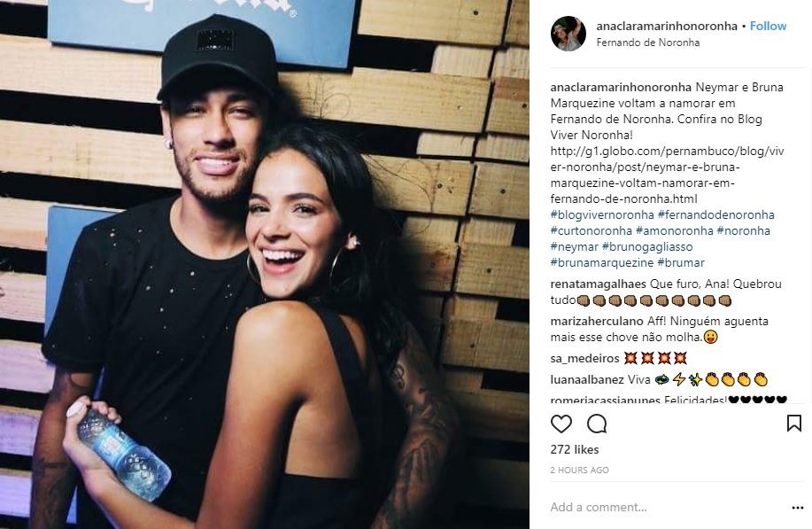Image resolution: width=812 pixels, height=529 pixels.
Task: Click the Add a comment field
Action: point(668,507)
